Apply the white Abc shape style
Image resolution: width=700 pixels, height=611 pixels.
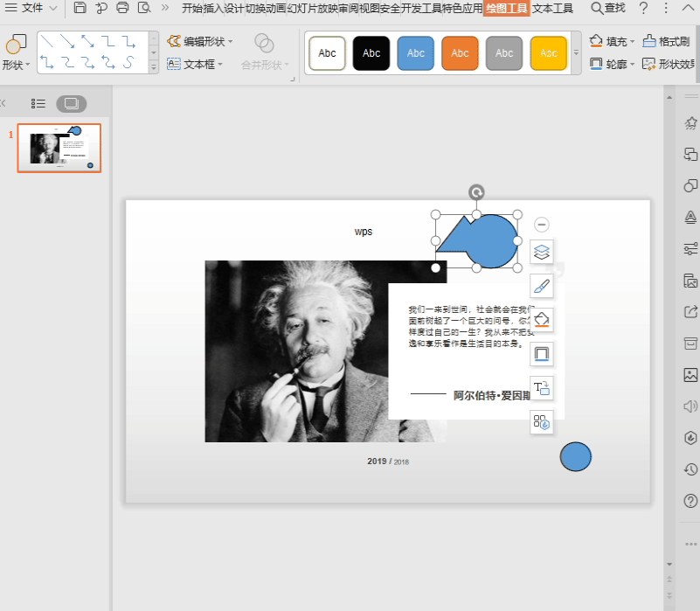[327, 53]
